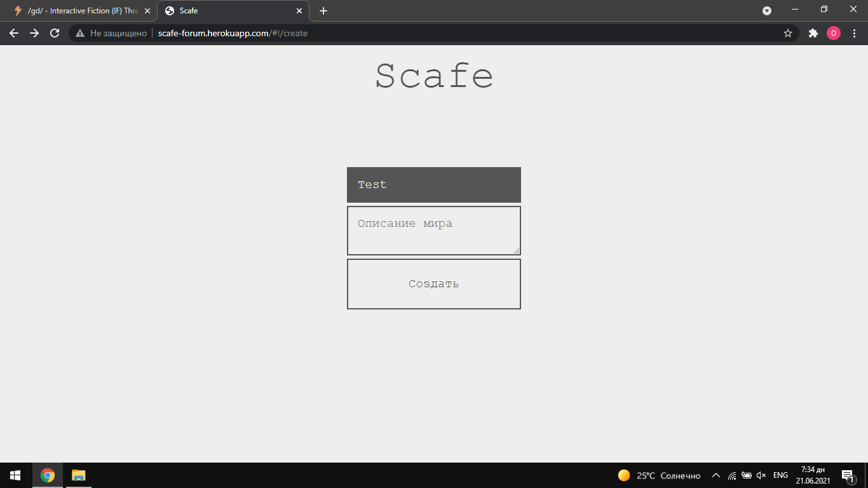Close the /gd/ Interactive Fiction tab
This screenshot has height=488, width=868.
pyautogui.click(x=147, y=11)
